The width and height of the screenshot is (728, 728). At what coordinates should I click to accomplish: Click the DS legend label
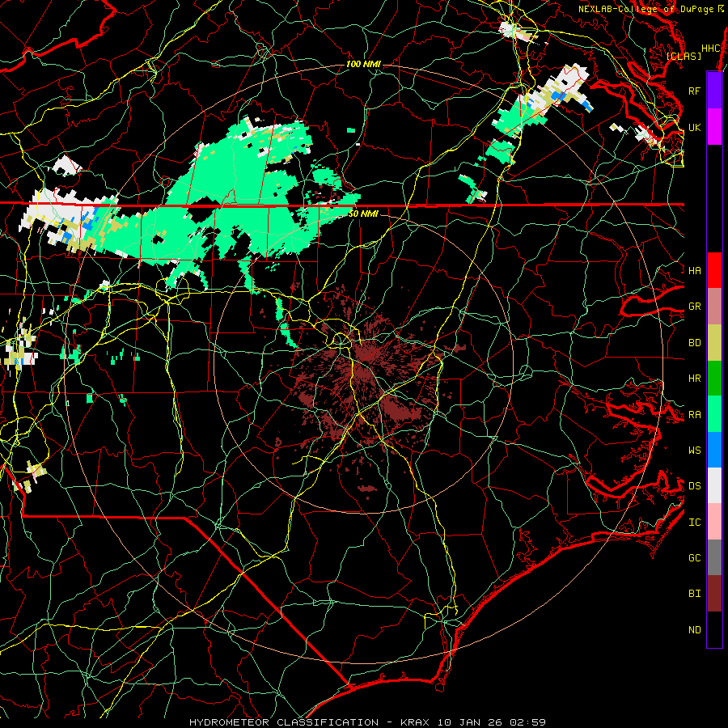[695, 486]
